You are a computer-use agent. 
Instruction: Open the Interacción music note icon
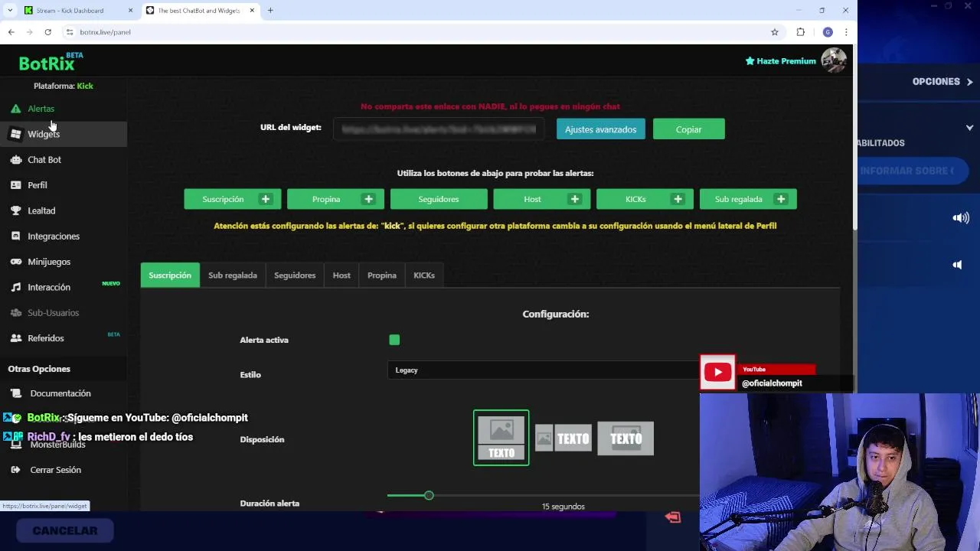[x=15, y=287]
